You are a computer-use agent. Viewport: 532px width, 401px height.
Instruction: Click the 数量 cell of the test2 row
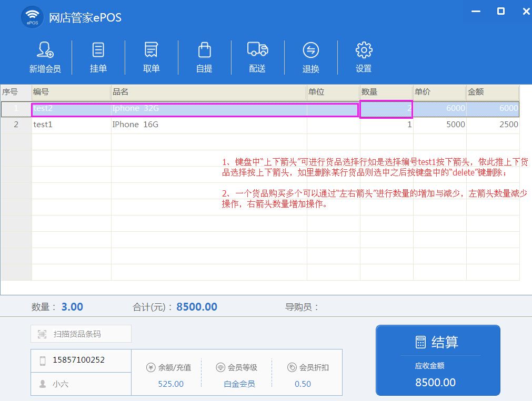[386, 109]
